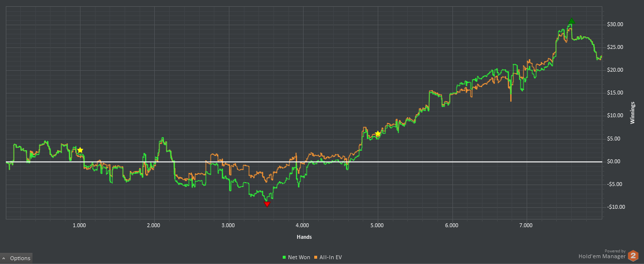Click the green triangle peak marker
Viewport: 644px width, 264px height.
click(x=572, y=21)
